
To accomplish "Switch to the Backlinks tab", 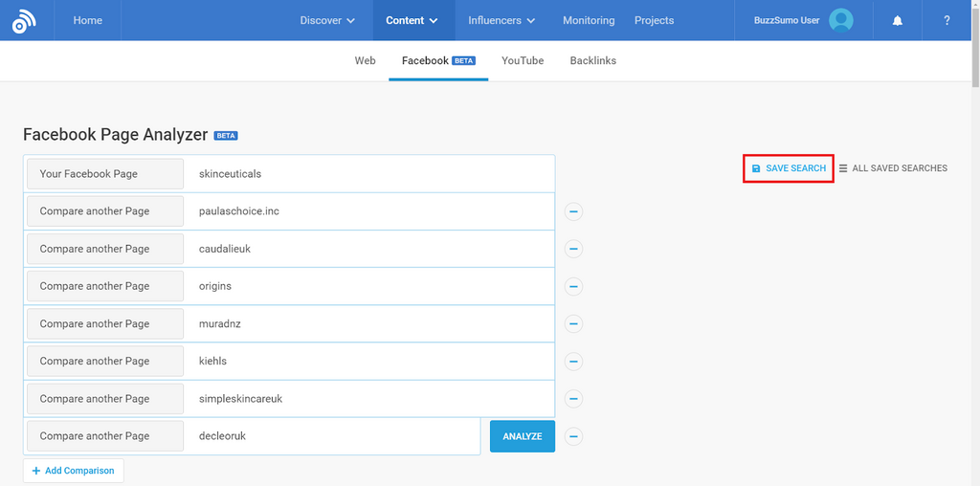I will point(592,60).
